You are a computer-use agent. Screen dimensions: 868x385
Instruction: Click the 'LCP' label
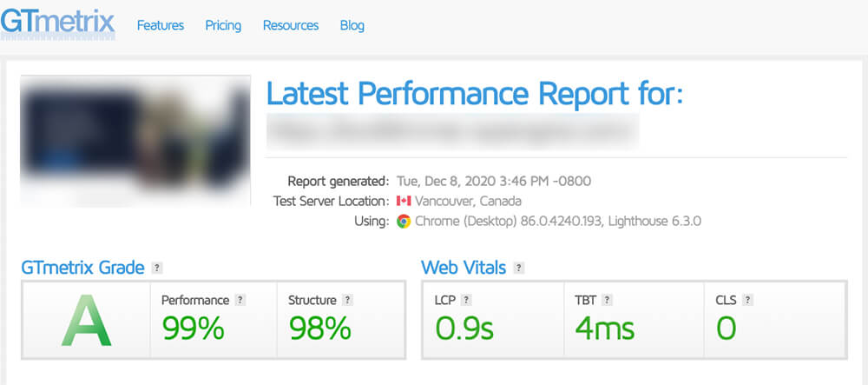point(445,300)
